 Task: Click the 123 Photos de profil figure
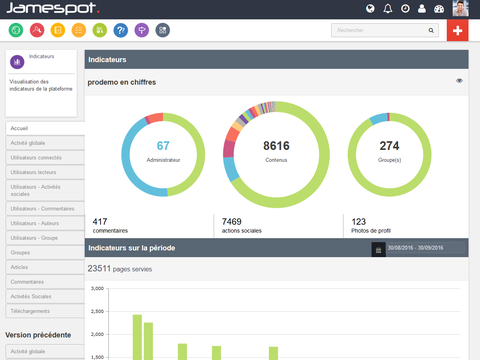tap(371, 226)
